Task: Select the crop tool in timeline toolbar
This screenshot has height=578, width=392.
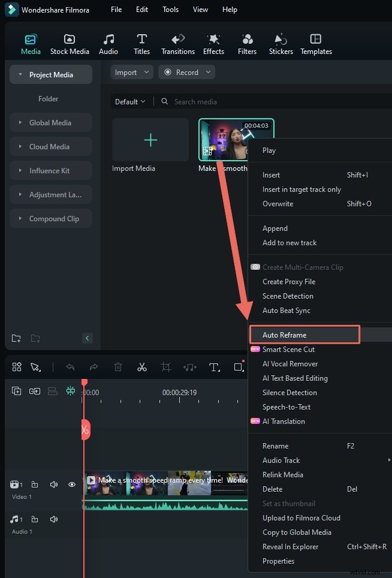Action: [166, 367]
